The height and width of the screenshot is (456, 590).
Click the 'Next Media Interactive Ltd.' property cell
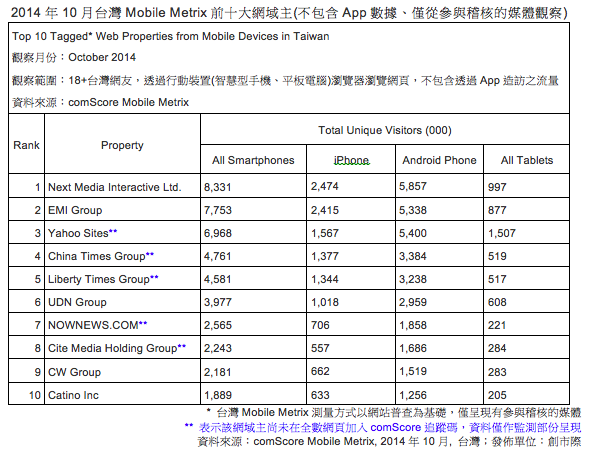tap(123, 186)
